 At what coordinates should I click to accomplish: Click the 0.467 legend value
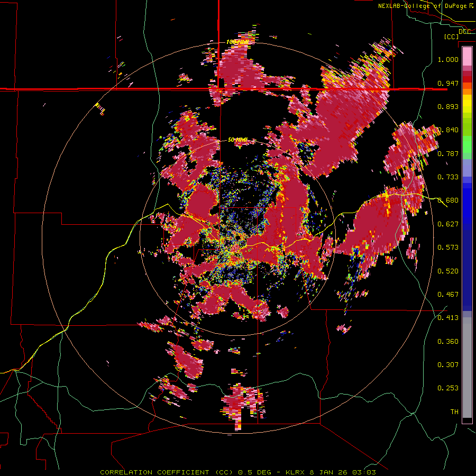pos(448,295)
